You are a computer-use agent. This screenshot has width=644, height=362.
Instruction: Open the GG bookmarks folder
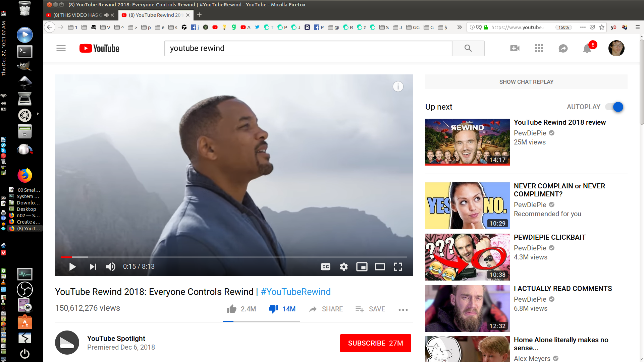(413, 27)
